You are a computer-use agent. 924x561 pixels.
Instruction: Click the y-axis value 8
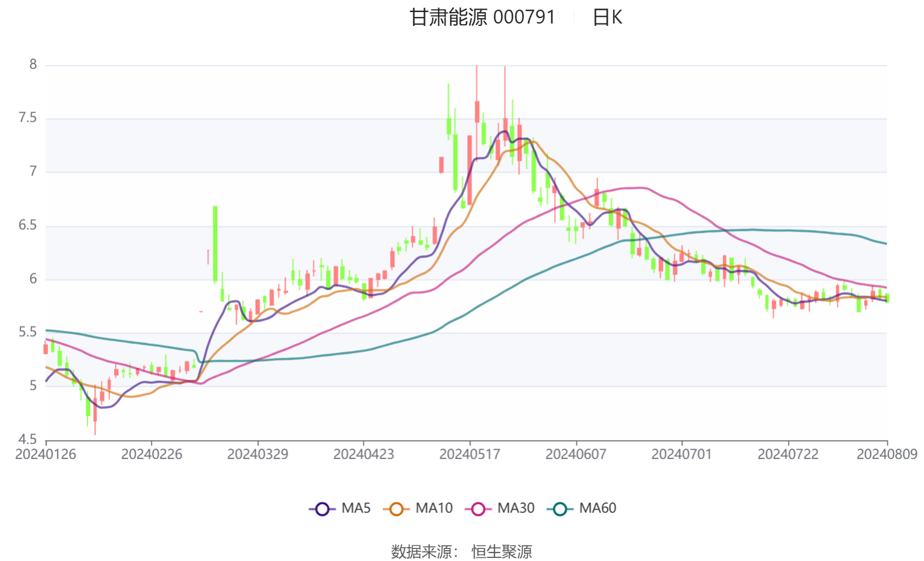pos(33,65)
